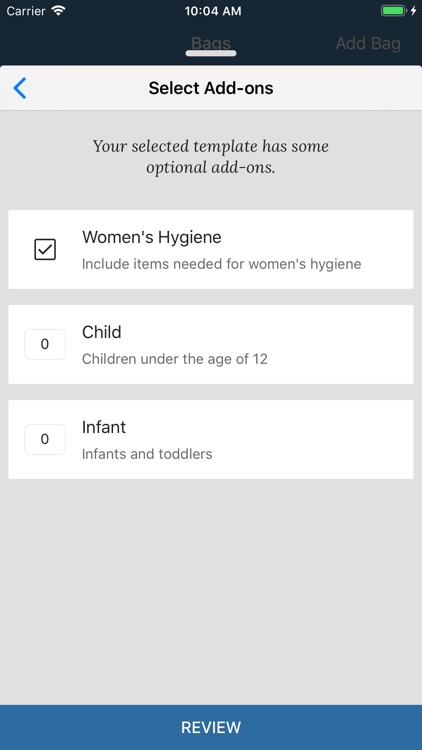Tap the 10:04 AM clock
The image size is (422, 750).
tap(213, 11)
